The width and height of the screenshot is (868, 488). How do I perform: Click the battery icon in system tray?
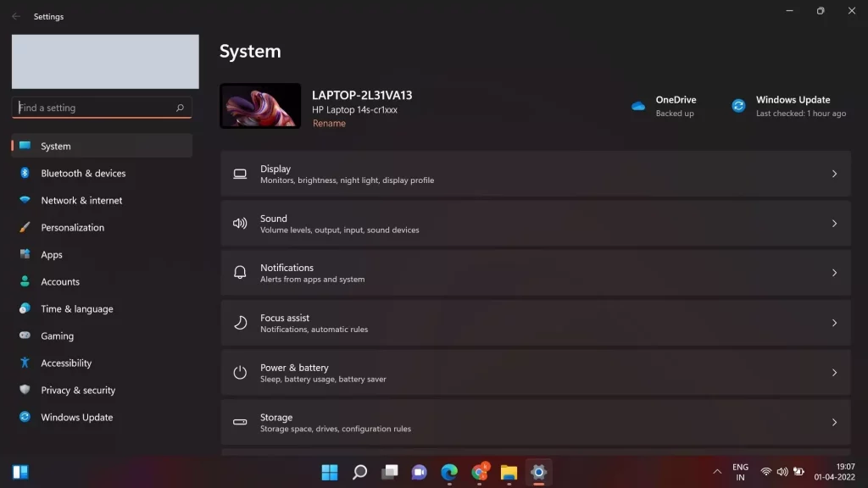pyautogui.click(x=798, y=472)
